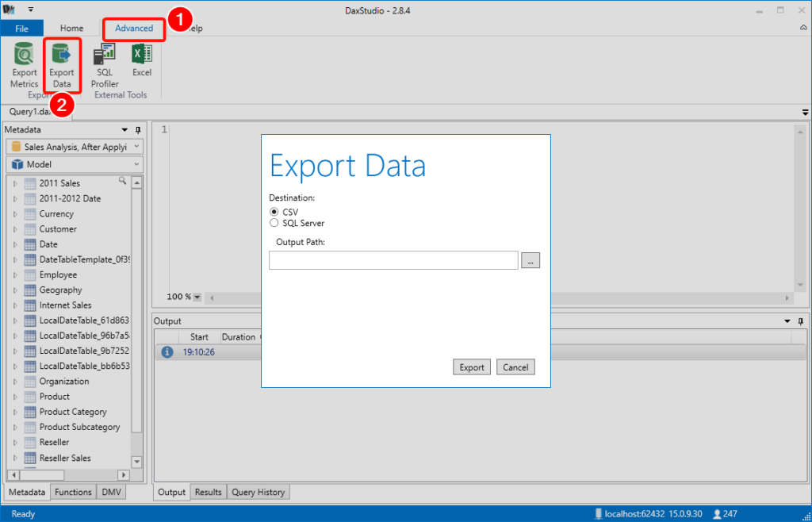The height and width of the screenshot is (522, 812).
Task: Collapse the ribbon with the top-right chevron
Action: (804, 28)
